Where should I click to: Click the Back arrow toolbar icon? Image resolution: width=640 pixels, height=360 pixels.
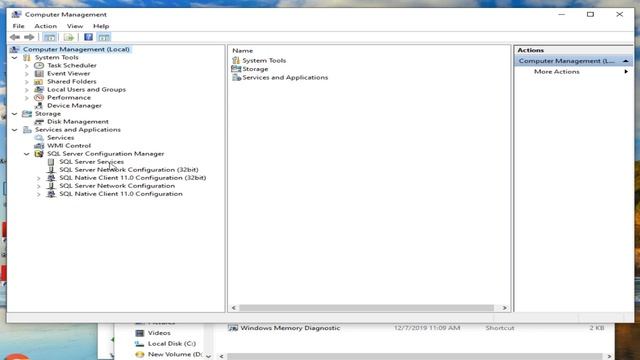15,37
